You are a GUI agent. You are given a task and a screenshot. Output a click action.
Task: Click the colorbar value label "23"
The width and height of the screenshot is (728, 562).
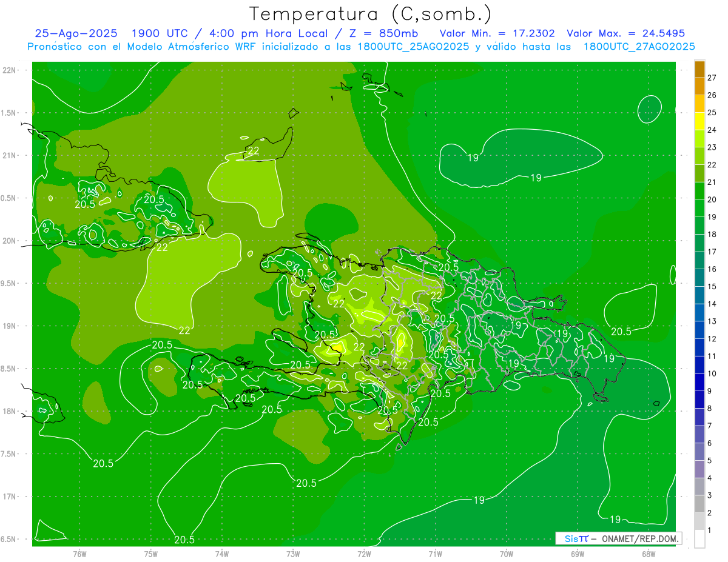[712, 147]
